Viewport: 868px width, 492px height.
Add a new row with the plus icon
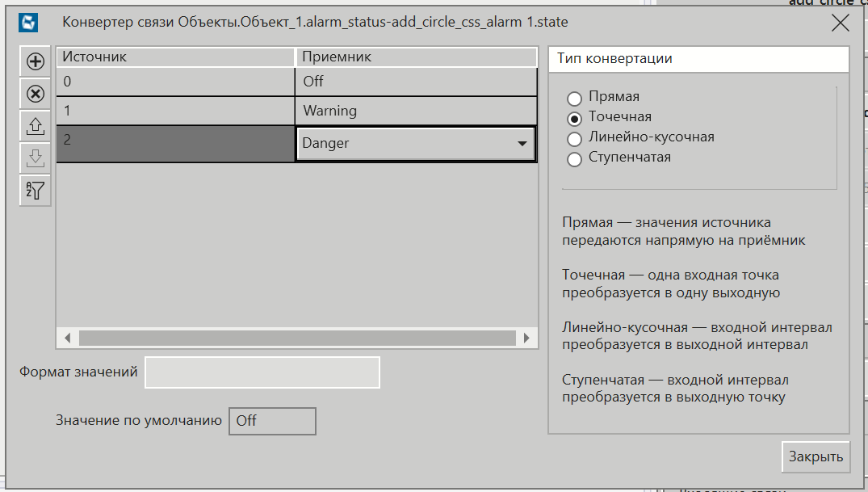(x=35, y=61)
